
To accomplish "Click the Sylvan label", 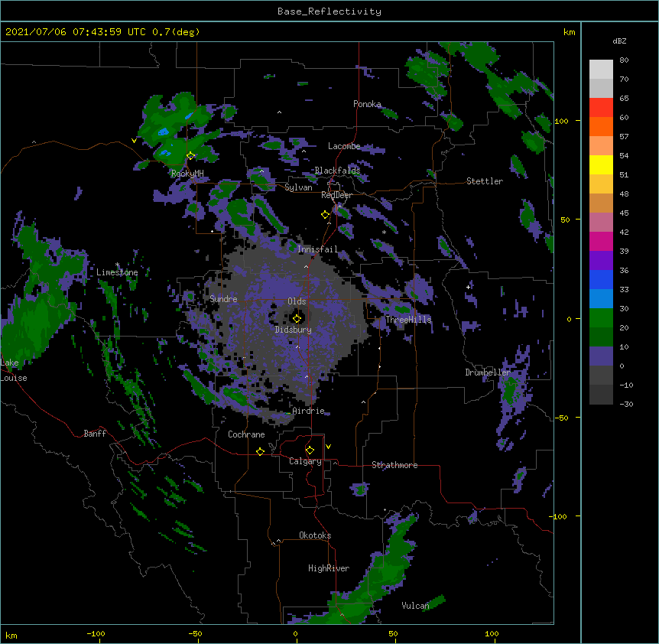I will coord(298,187).
